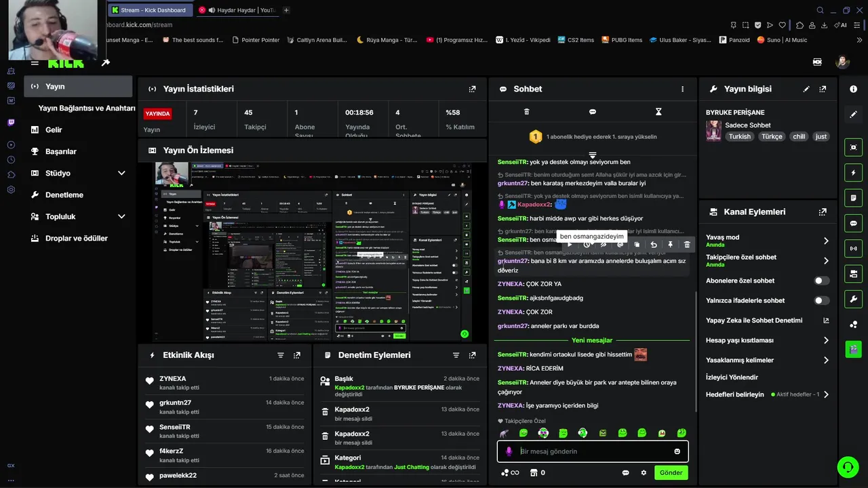The height and width of the screenshot is (488, 868).
Task: Open Droplar ve ödüller page
Action: pos(77,238)
